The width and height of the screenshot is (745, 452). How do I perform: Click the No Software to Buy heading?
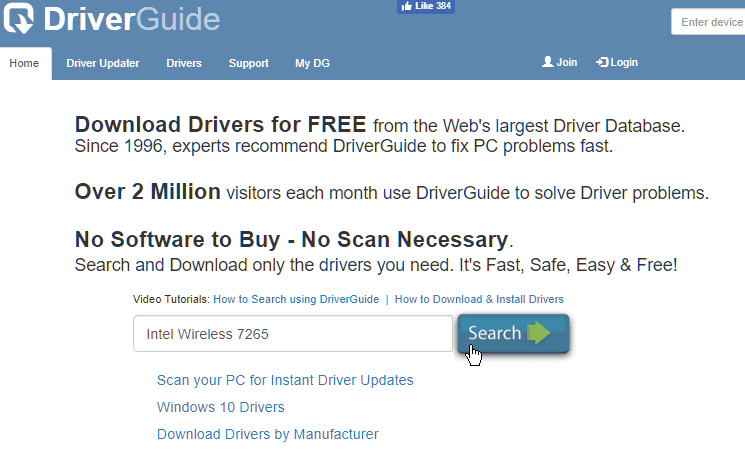click(291, 239)
